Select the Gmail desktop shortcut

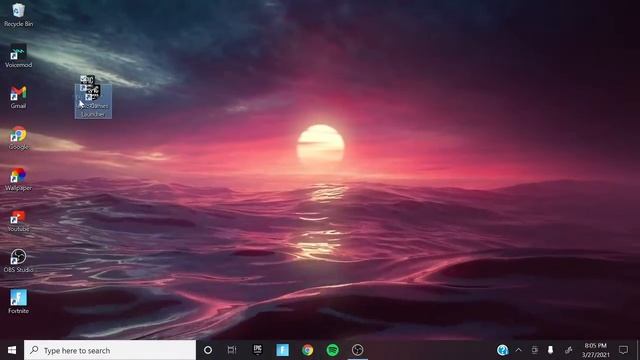pyautogui.click(x=18, y=97)
